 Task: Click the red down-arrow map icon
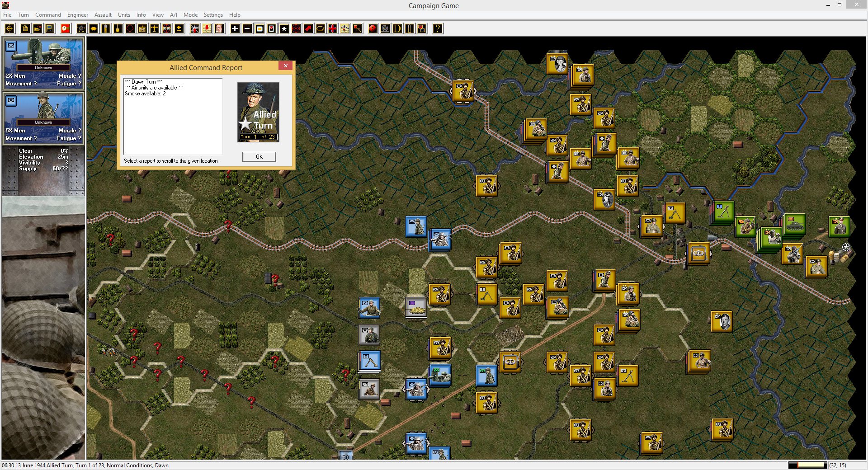tap(207, 28)
